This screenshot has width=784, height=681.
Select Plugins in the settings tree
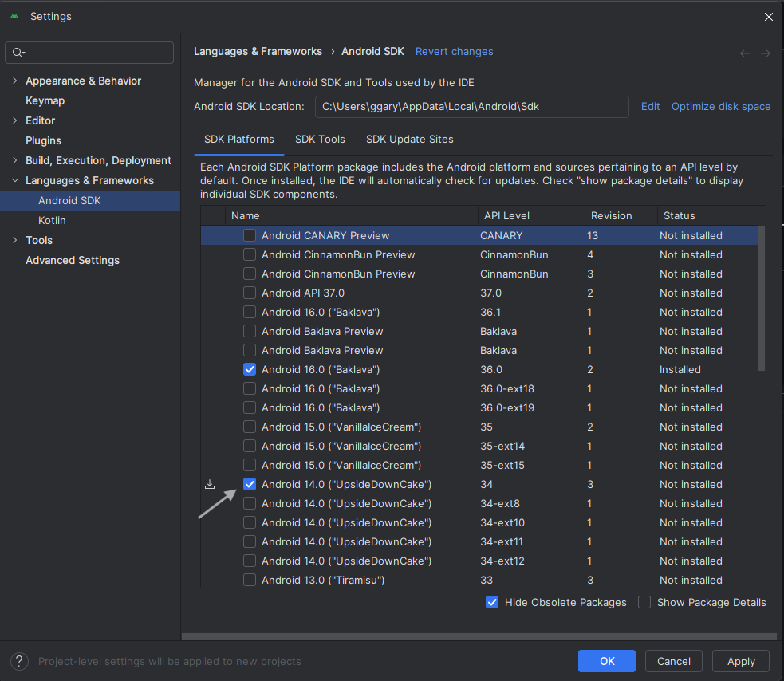pyautogui.click(x=44, y=140)
